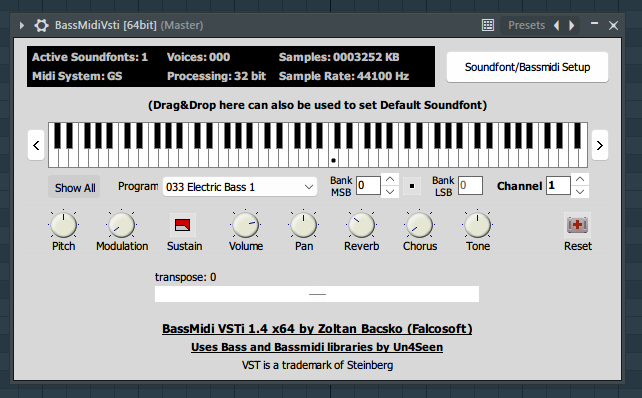Shift the keyboard left with the arrow button
This screenshot has width=642, height=398.
(36, 145)
